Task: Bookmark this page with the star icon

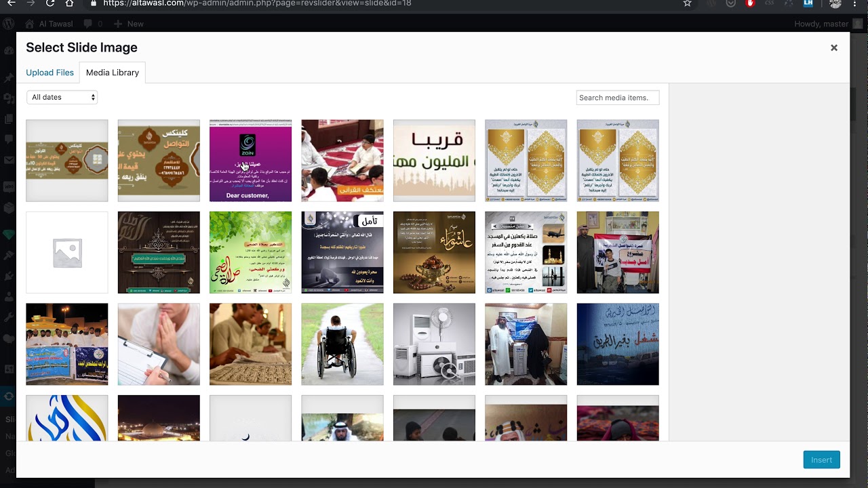Action: coord(687,3)
